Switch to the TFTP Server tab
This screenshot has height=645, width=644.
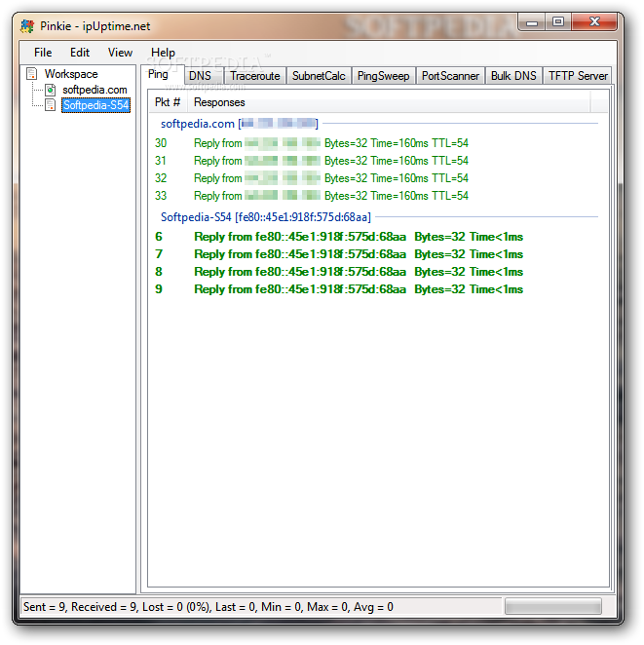tap(578, 76)
